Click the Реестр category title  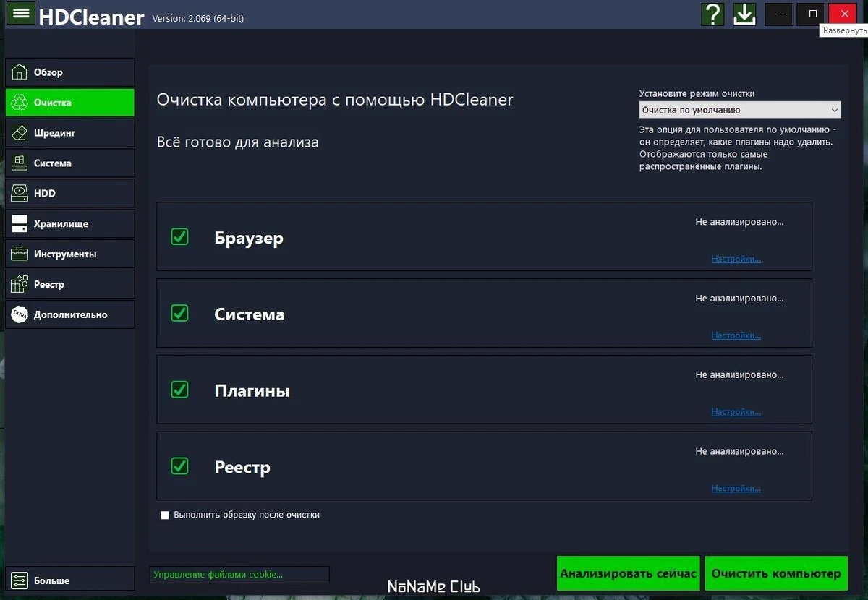click(x=242, y=468)
